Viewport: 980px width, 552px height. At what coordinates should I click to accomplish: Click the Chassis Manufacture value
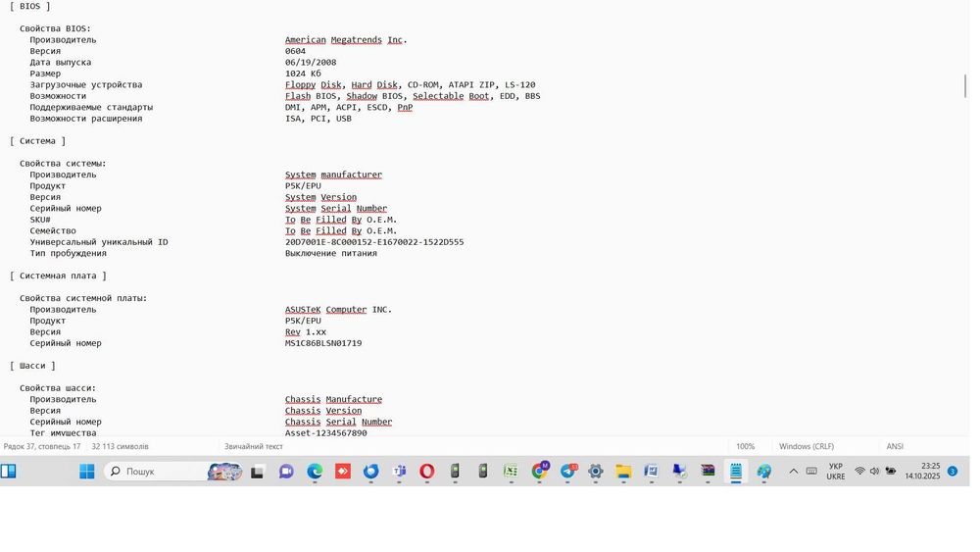pos(334,399)
